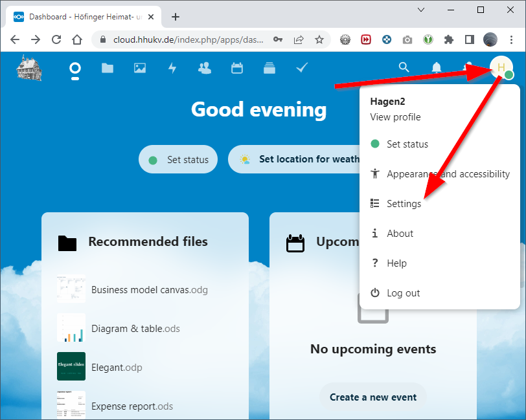
Task: Select About in user menu
Action: (x=439, y=233)
